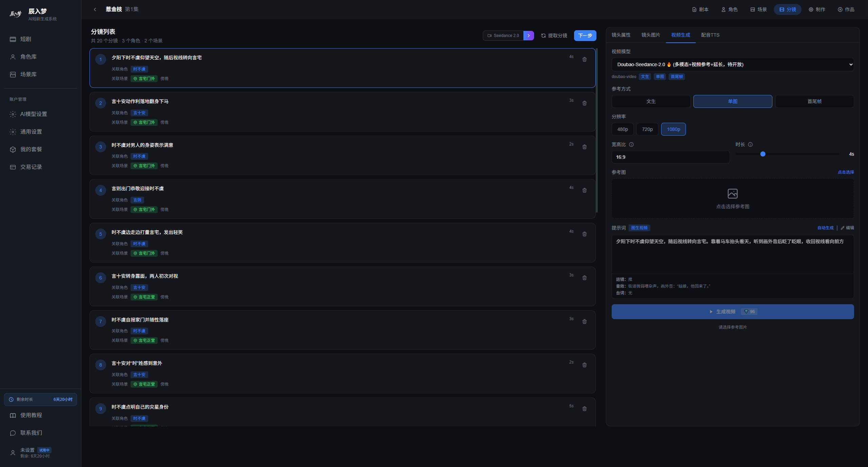Open the 16:9 aspect ratio selector
This screenshot has width=868, height=467.
(671, 157)
